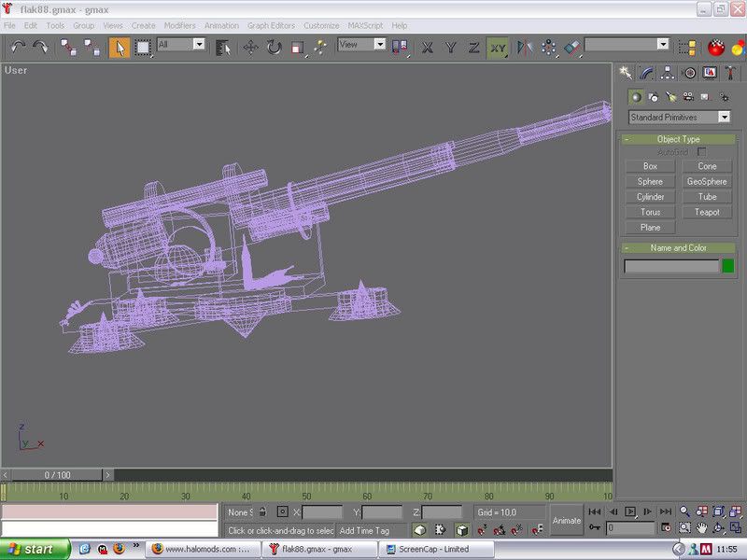Toggle the Animate button
The width and height of the screenshot is (747, 560).
(567, 521)
